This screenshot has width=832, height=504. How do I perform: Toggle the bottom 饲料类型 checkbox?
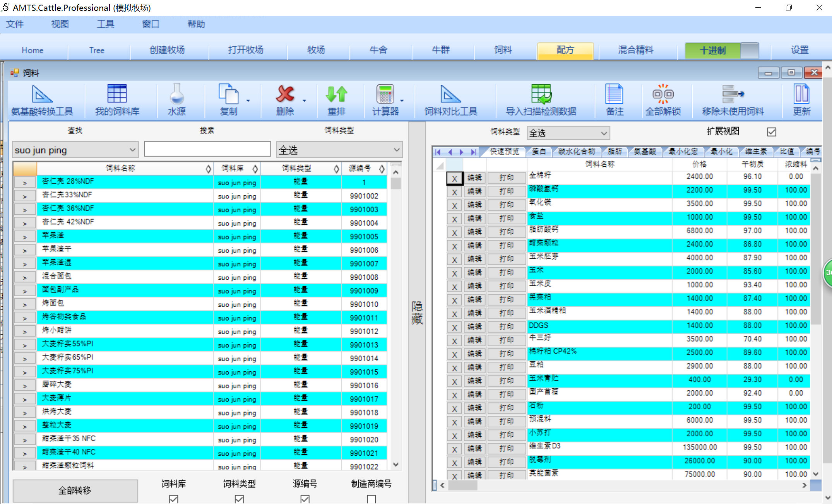239,499
